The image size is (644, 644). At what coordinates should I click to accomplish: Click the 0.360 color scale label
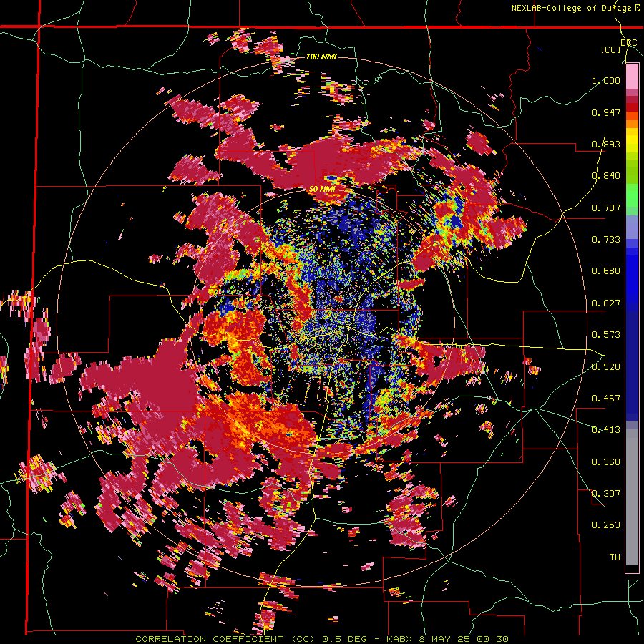click(606, 462)
